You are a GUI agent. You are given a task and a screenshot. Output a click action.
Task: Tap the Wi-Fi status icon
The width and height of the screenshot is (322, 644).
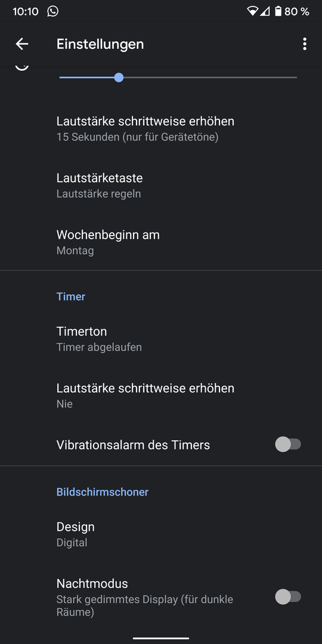[x=252, y=11]
